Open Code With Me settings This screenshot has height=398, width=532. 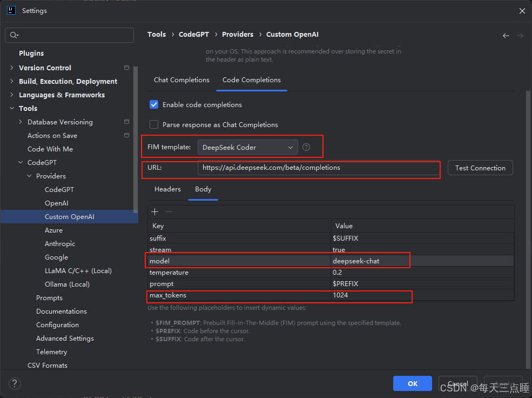[x=50, y=149]
